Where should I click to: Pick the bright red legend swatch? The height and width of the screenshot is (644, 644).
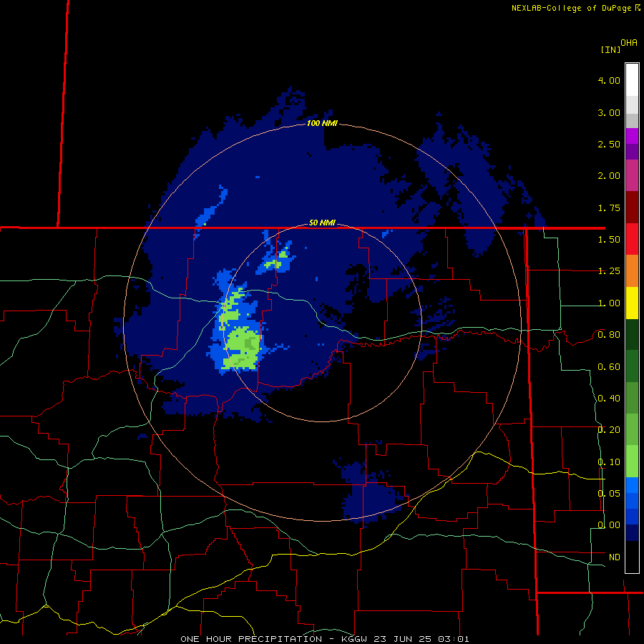pos(632,239)
